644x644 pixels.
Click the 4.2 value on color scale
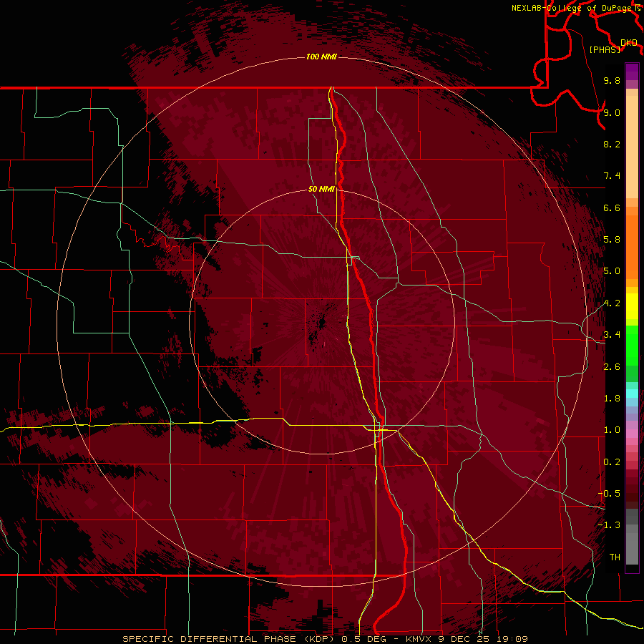[612, 303]
